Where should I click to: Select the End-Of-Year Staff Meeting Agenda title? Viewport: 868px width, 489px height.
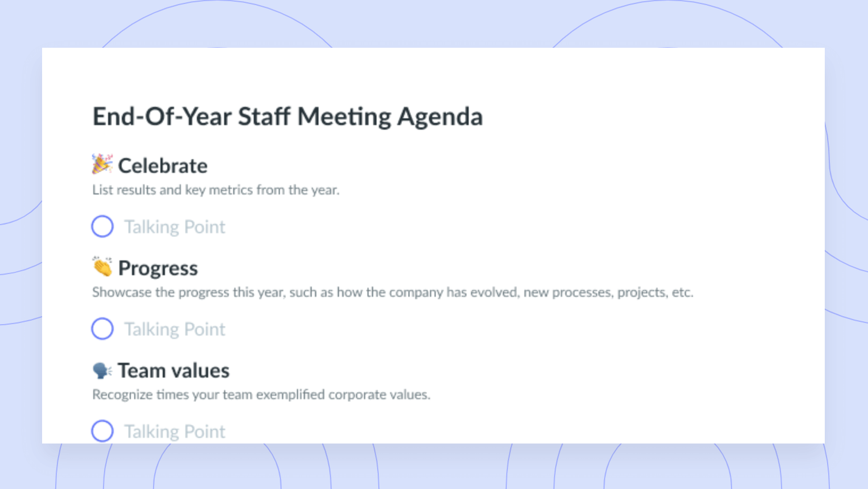pos(288,117)
